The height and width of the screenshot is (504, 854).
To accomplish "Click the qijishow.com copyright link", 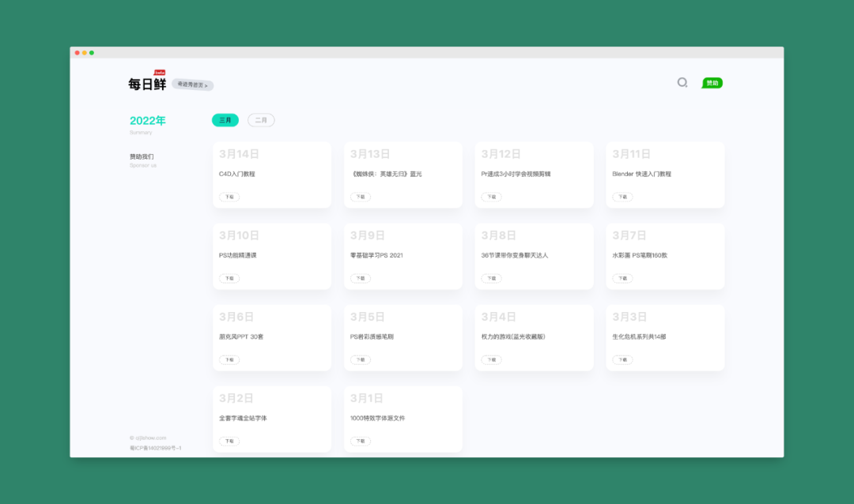I will coord(148,438).
